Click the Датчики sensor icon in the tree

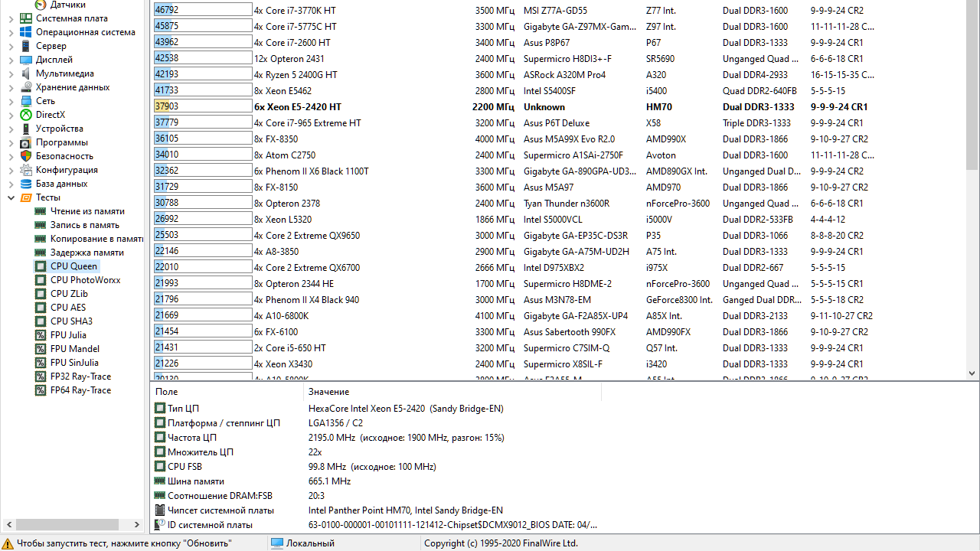(x=41, y=5)
